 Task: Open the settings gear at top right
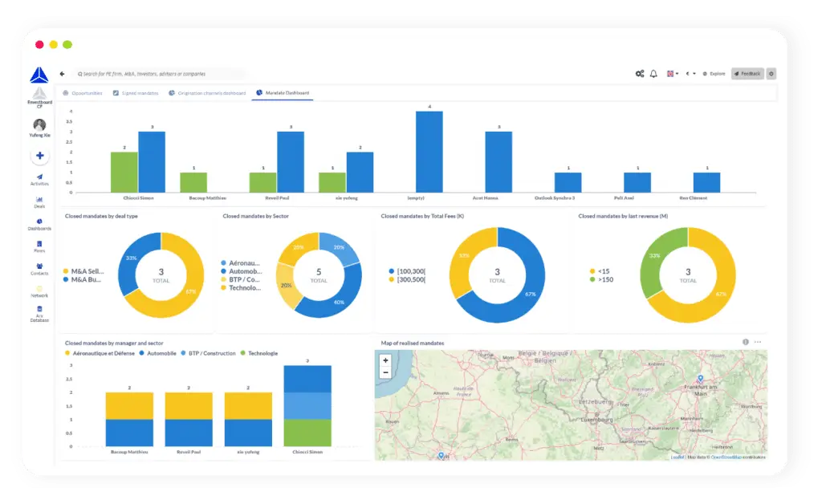pyautogui.click(x=770, y=73)
